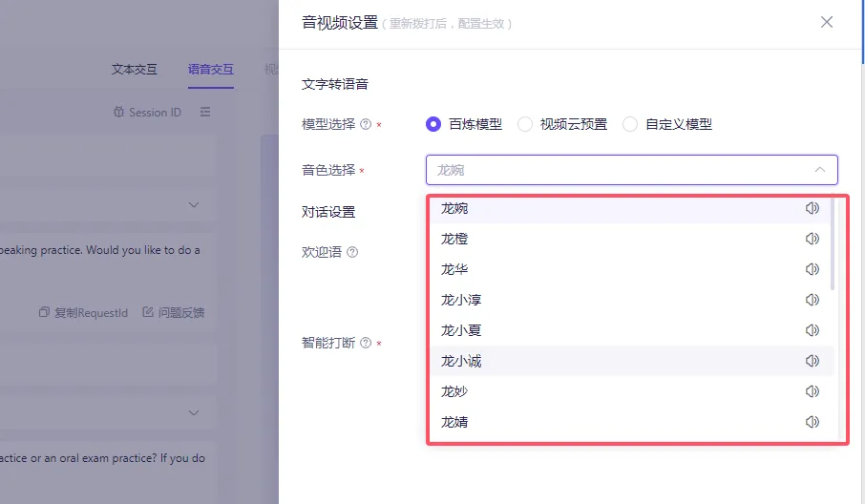The width and height of the screenshot is (865, 504).
Task: Play voice preview for 龙华
Action: (x=812, y=269)
